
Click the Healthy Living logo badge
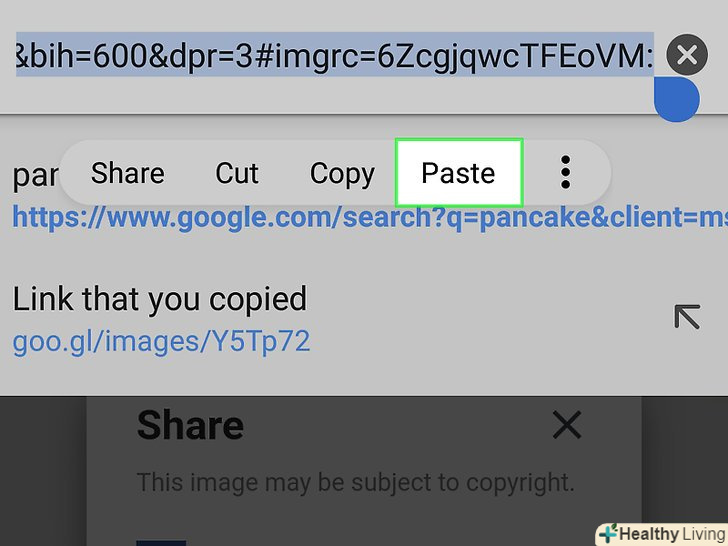click(662, 534)
